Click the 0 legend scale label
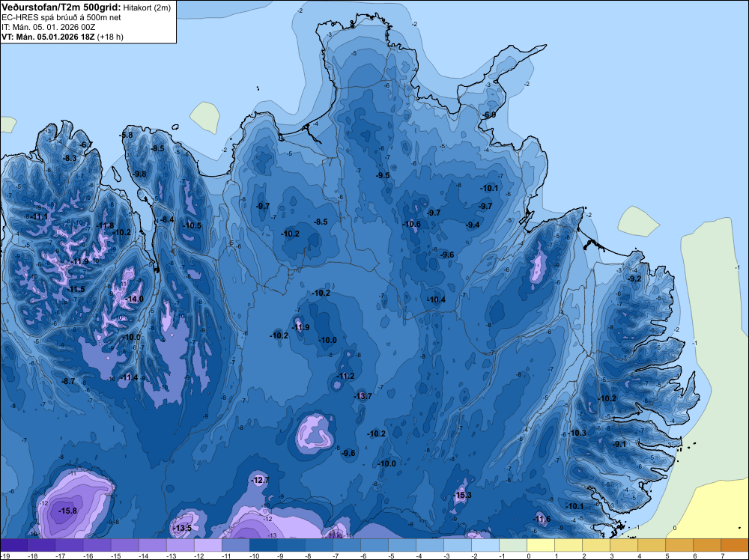Image resolution: width=749 pixels, height=560 pixels. coord(529,556)
